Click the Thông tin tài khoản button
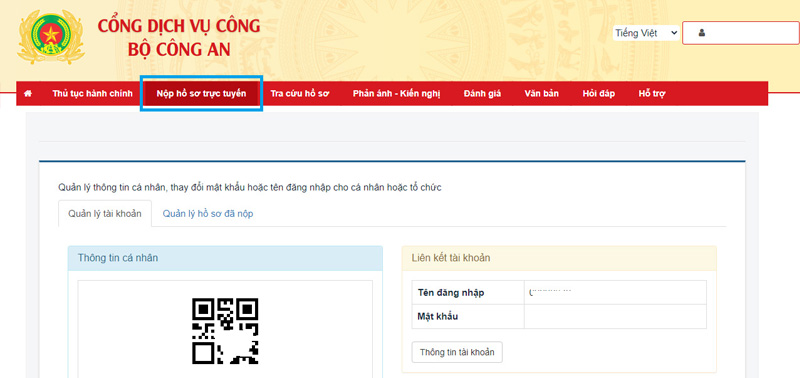The width and height of the screenshot is (800, 378). (457, 352)
